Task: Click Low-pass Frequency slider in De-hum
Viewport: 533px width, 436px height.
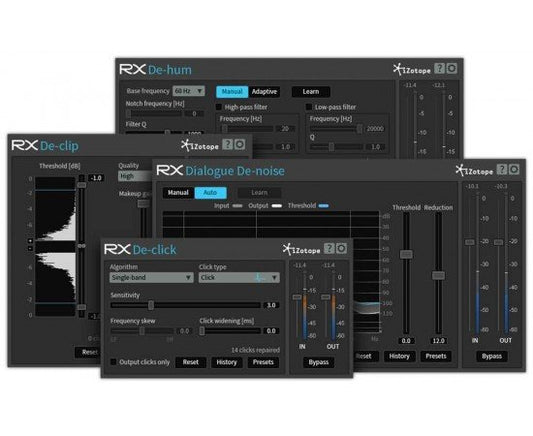Action: (336, 129)
